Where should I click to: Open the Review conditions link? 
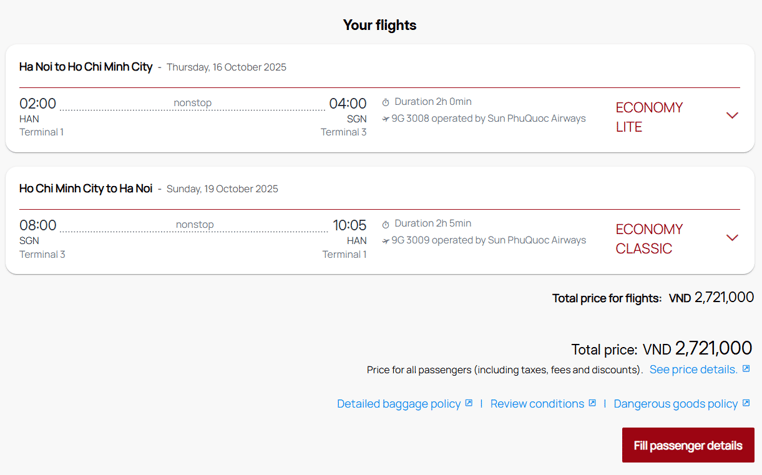pyautogui.click(x=537, y=404)
